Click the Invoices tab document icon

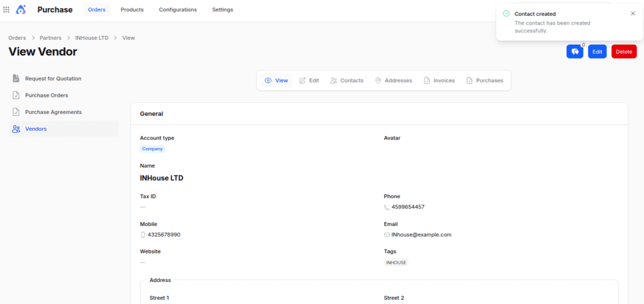(x=427, y=81)
